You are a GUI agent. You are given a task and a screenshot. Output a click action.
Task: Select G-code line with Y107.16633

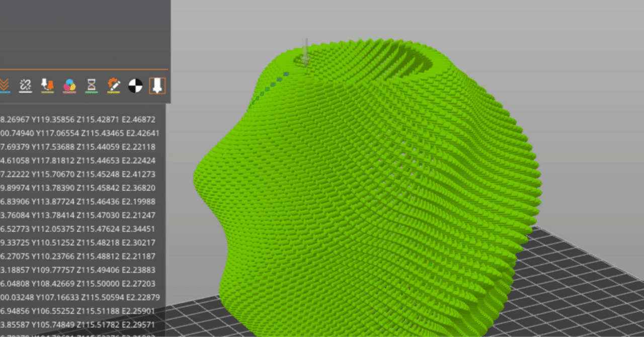(79, 297)
